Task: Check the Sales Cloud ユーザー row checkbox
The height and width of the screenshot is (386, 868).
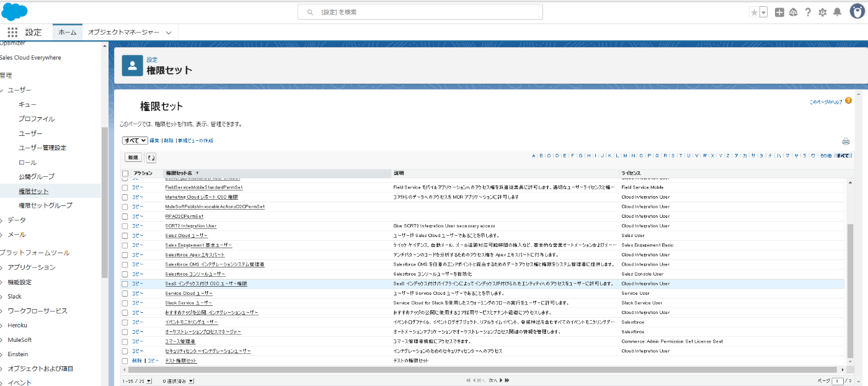Action: point(125,235)
